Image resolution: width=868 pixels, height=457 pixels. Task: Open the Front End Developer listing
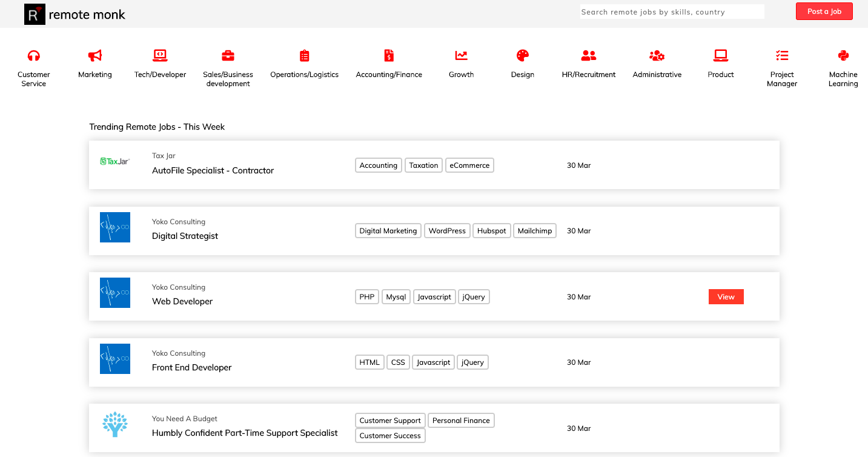pyautogui.click(x=191, y=367)
